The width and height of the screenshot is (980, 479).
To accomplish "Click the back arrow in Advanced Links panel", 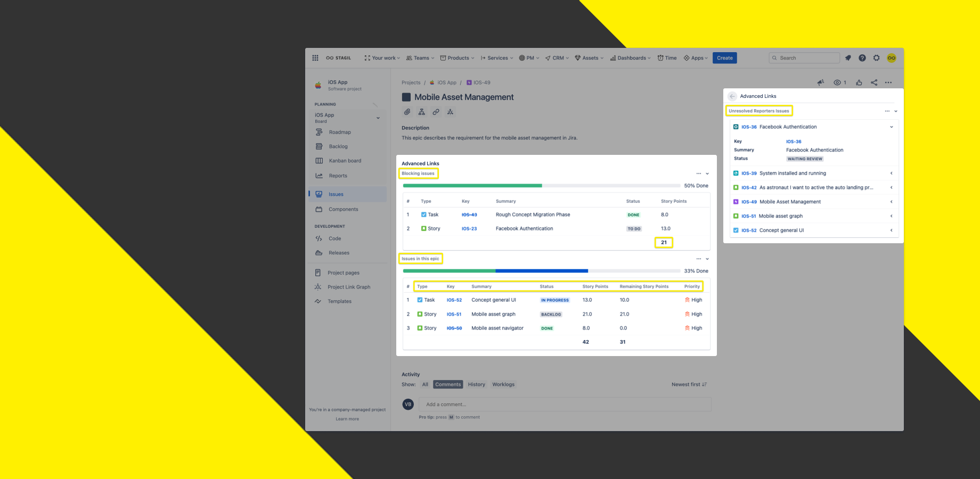I will click(732, 96).
